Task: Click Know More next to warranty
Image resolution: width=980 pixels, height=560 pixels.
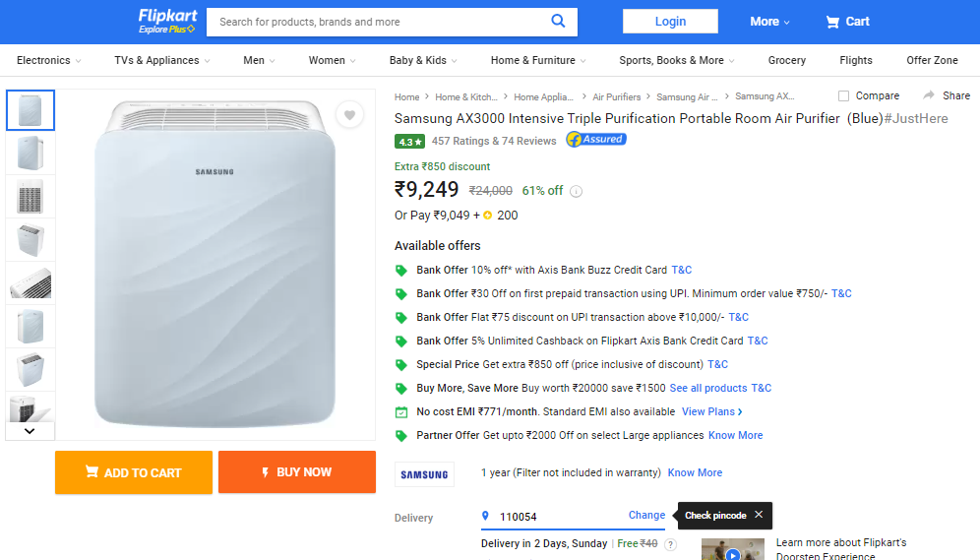Action: pyautogui.click(x=695, y=473)
